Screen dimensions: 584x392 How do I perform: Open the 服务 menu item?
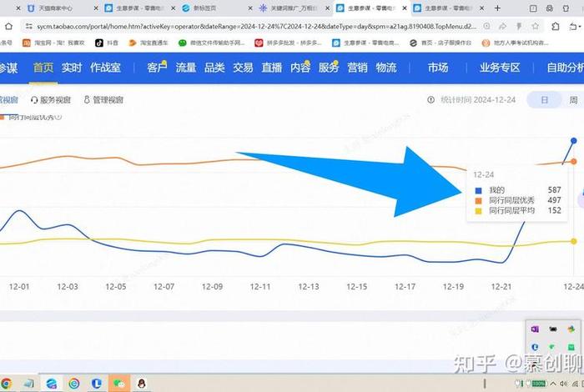(329, 68)
